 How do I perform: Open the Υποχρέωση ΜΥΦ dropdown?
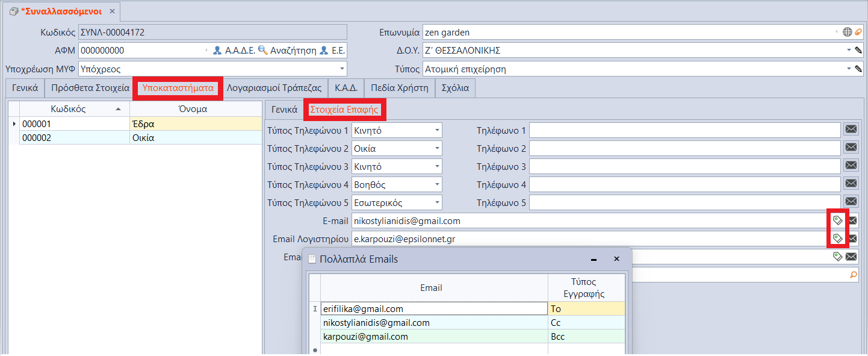(342, 69)
